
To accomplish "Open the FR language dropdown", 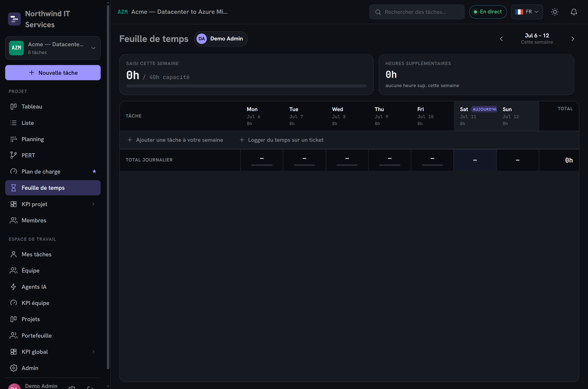I will tap(527, 12).
